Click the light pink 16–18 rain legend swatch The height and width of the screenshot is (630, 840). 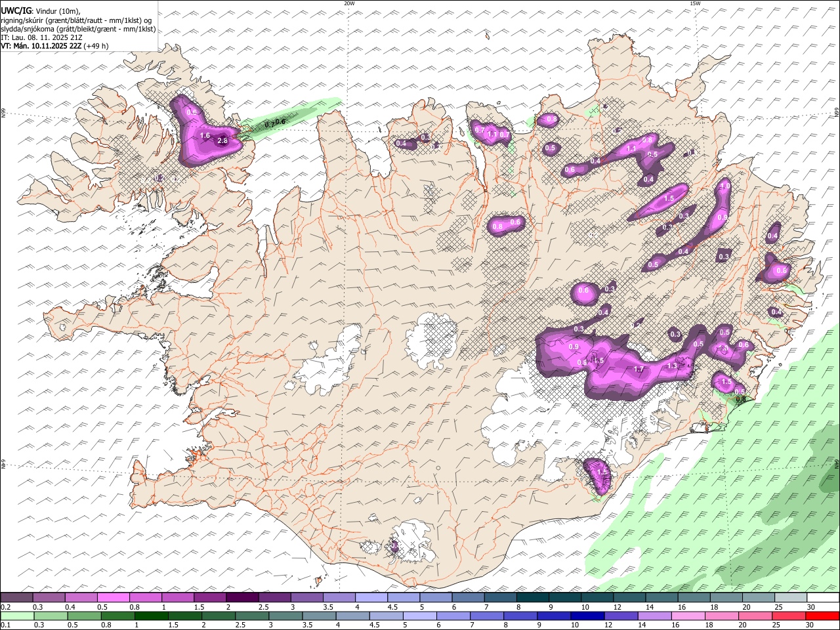pos(688,616)
